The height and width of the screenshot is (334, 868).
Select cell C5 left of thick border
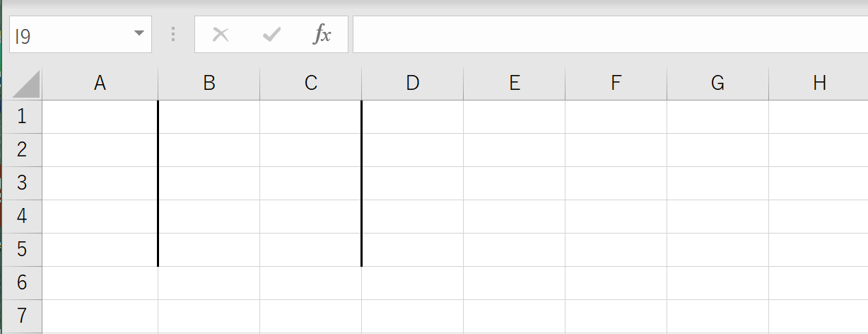(x=310, y=250)
